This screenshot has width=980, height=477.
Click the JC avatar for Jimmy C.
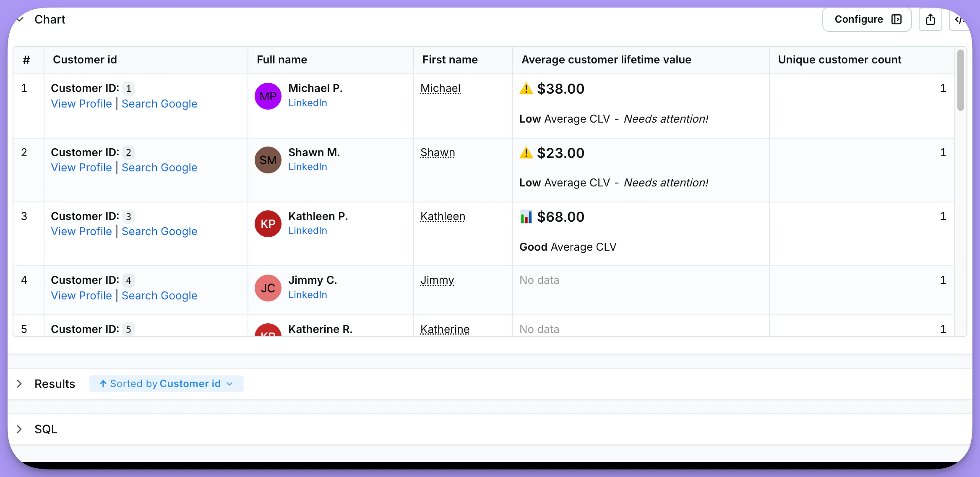[268, 288]
